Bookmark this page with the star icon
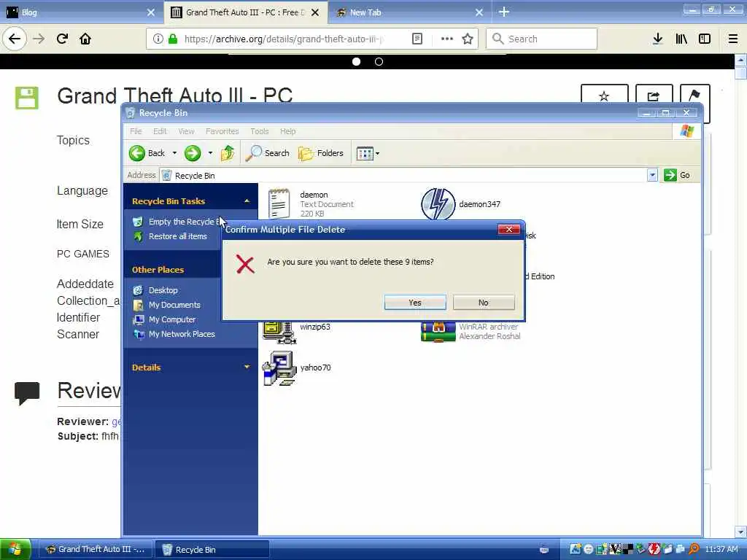The image size is (747, 560). pyautogui.click(x=468, y=39)
